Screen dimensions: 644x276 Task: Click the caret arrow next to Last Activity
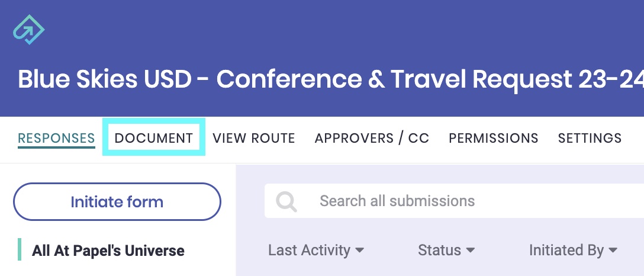(x=359, y=250)
